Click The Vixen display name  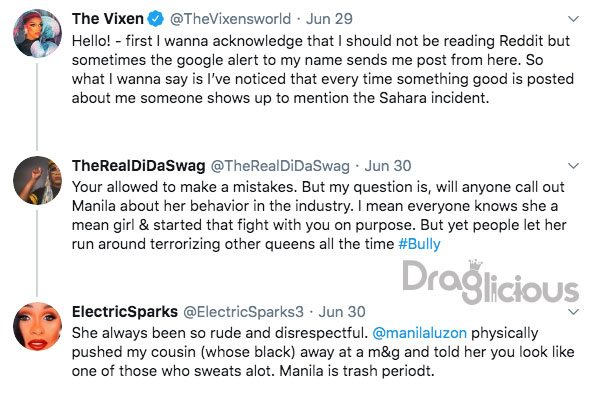click(108, 19)
